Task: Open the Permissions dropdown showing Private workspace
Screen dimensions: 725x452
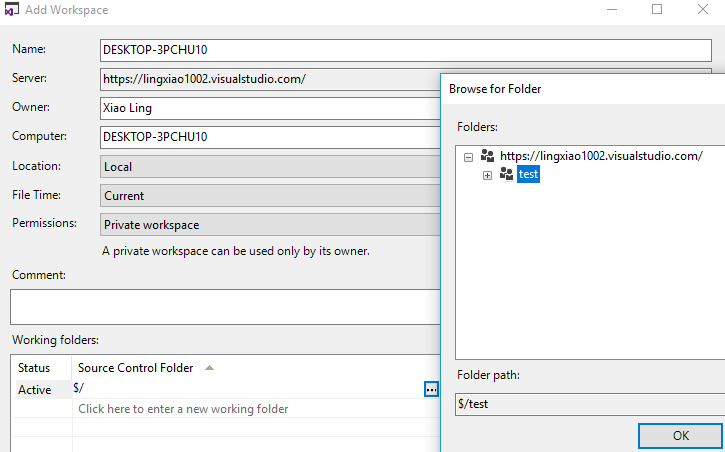Action: (x=270, y=225)
